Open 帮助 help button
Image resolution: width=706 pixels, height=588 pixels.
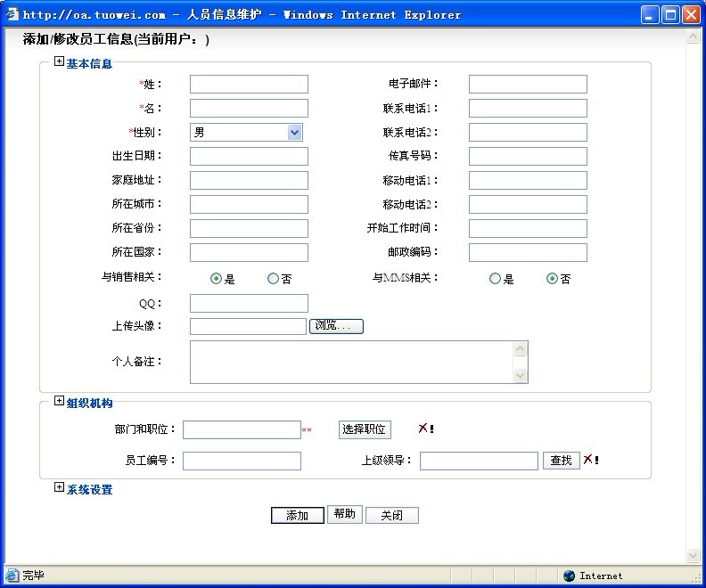344,514
